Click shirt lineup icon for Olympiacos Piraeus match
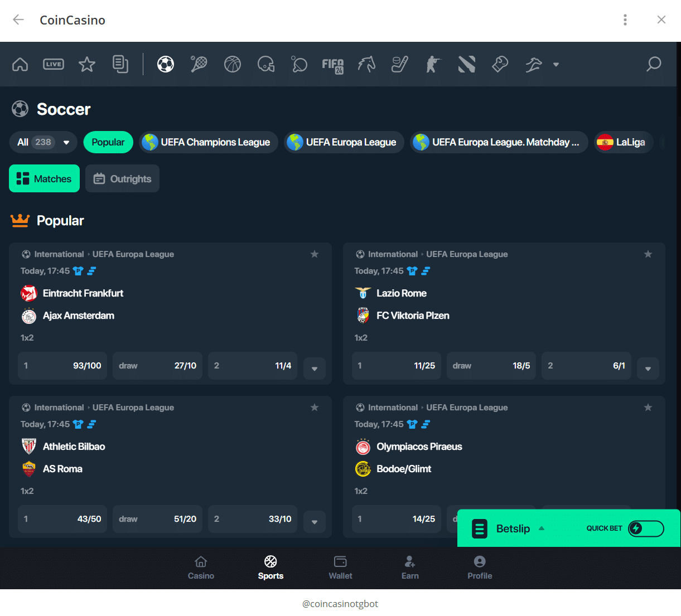 pos(412,424)
